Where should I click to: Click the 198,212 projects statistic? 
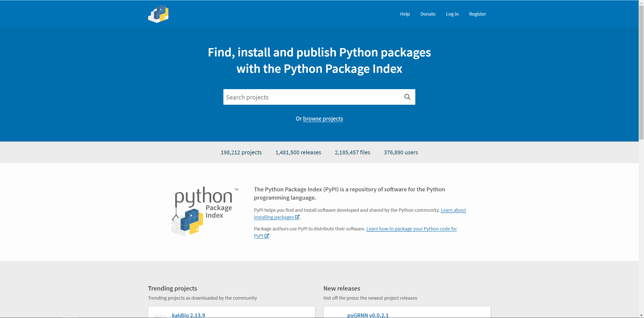click(241, 152)
